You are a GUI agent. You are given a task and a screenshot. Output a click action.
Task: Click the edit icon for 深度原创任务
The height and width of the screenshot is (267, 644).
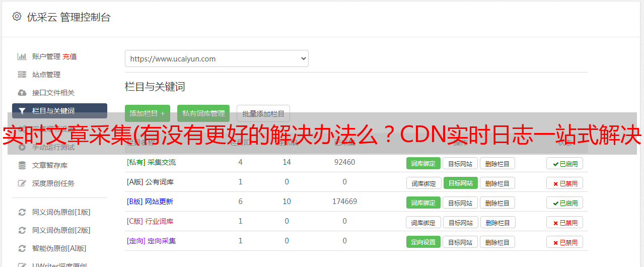tap(22, 183)
